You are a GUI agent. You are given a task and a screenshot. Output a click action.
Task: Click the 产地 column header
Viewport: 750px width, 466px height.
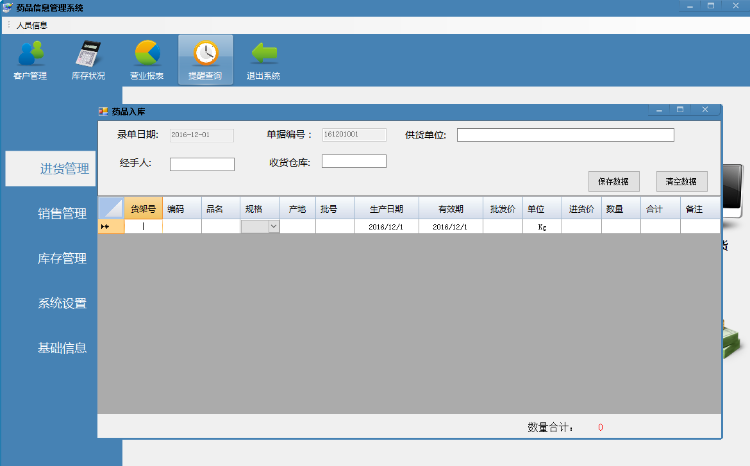click(x=298, y=209)
